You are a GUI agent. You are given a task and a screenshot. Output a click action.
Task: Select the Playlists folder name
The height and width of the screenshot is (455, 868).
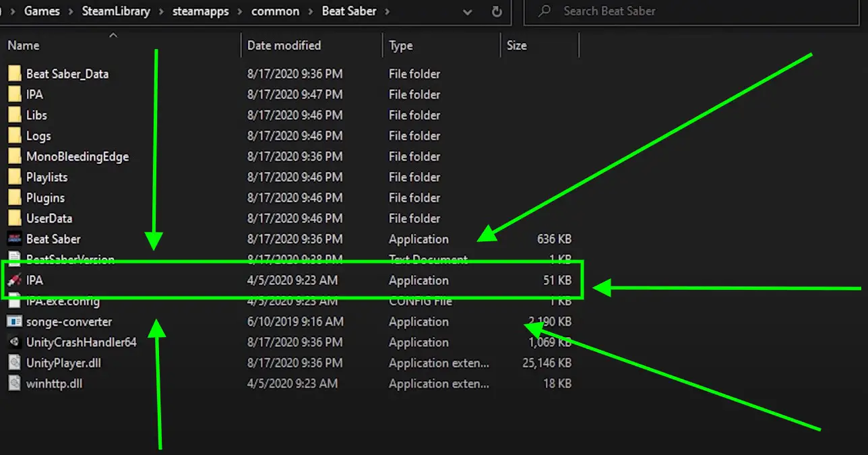click(x=46, y=177)
